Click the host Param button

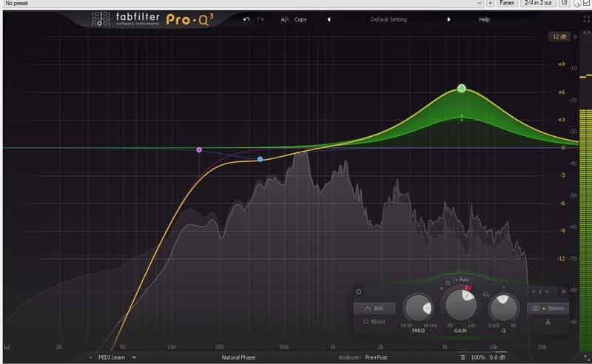click(507, 3)
